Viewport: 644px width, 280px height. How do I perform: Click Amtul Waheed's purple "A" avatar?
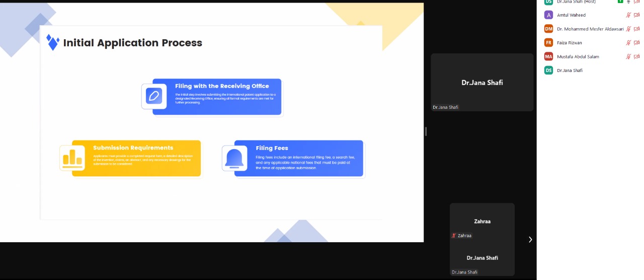tap(548, 15)
